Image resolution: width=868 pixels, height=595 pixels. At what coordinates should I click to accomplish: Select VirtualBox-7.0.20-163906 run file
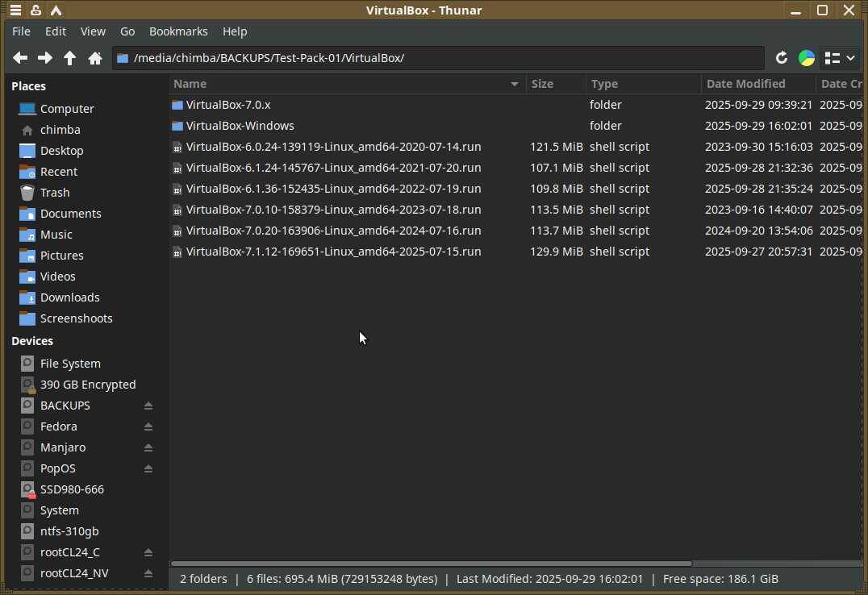click(333, 231)
